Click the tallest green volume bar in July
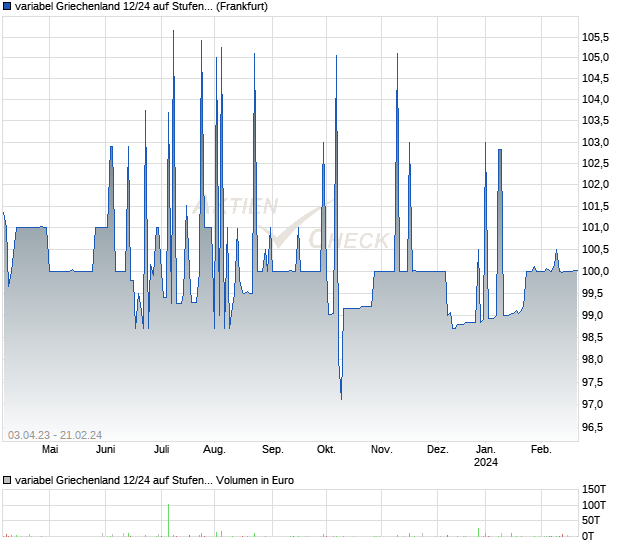 coord(168,519)
